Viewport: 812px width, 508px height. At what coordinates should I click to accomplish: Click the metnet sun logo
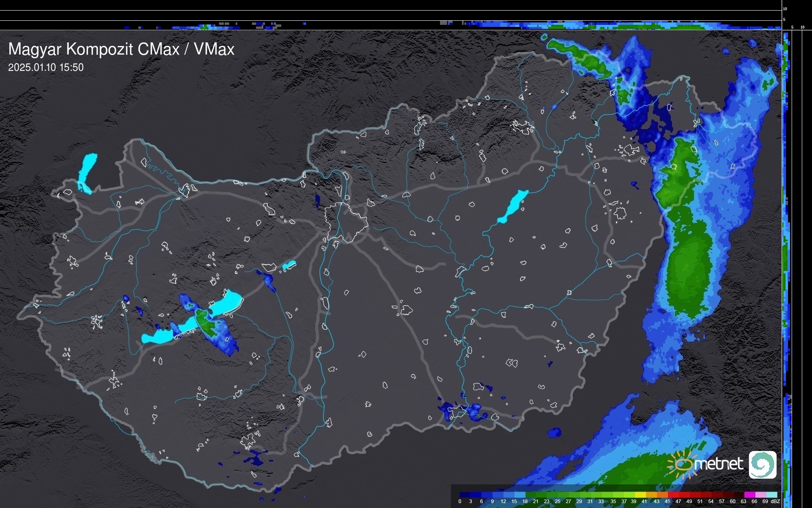tap(684, 464)
